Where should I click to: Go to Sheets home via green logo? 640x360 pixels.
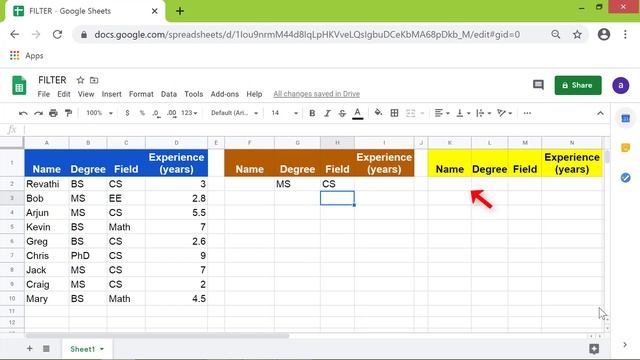(x=19, y=85)
